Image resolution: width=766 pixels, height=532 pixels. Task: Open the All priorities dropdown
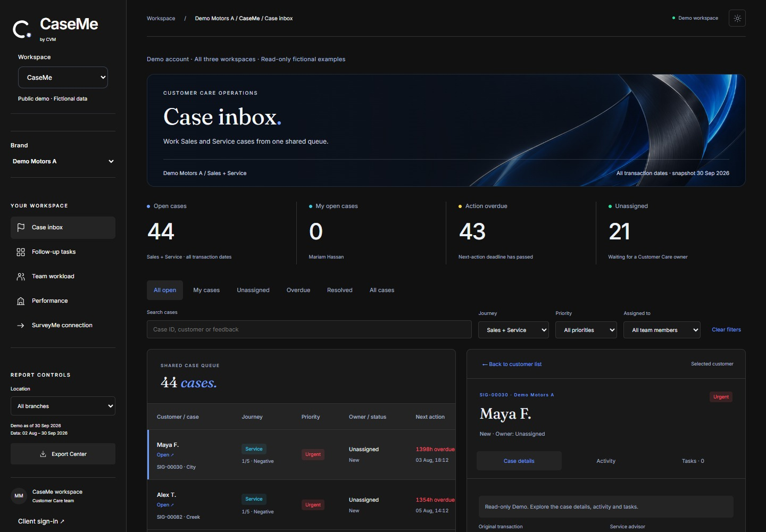[x=586, y=330]
